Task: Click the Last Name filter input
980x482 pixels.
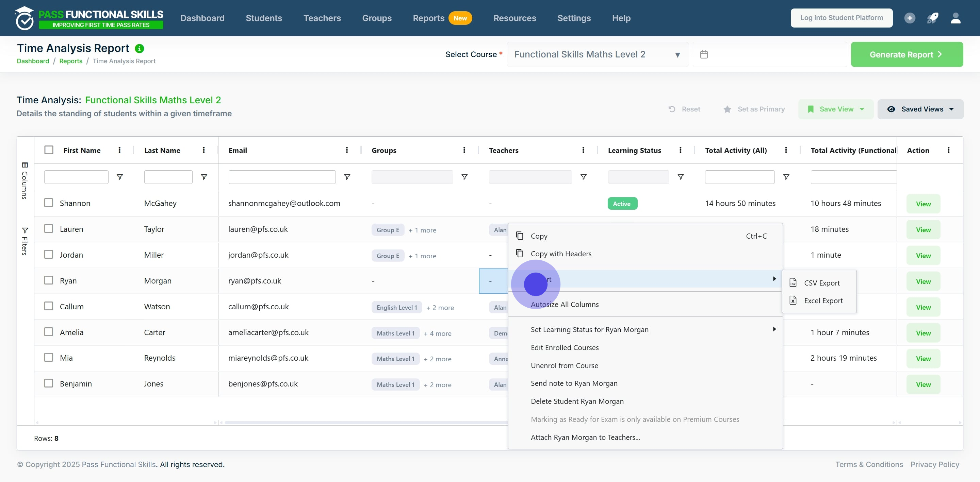Action: (168, 177)
